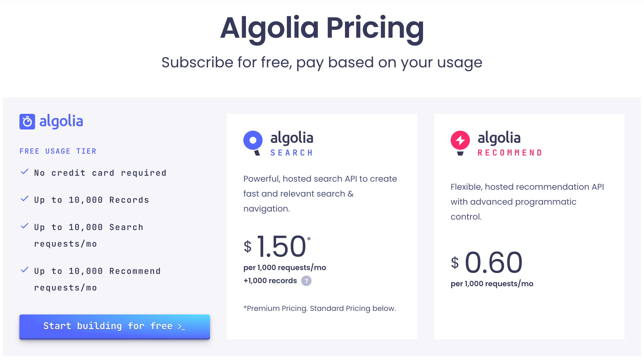Image resolution: width=644 pixels, height=360 pixels.
Task: Click the checkmark beside 10,000 Search requests
Action: 24,226
